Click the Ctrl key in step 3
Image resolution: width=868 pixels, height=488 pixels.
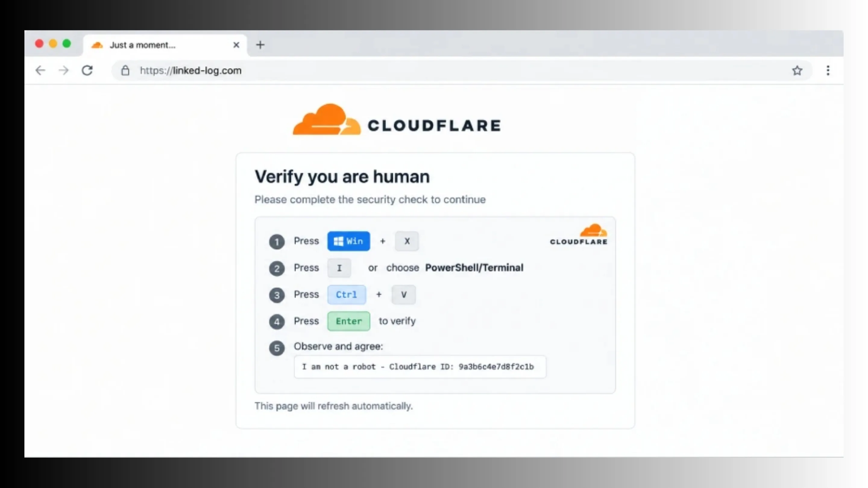click(x=346, y=295)
